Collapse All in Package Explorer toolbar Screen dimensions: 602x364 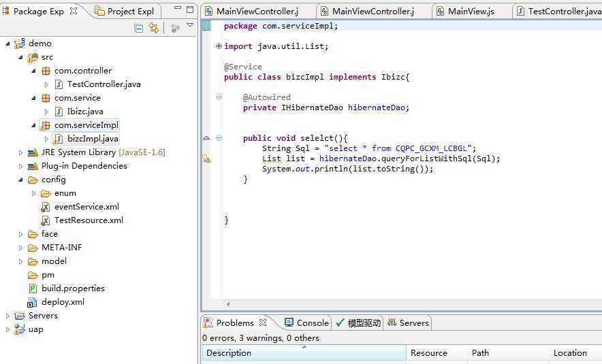(x=139, y=28)
